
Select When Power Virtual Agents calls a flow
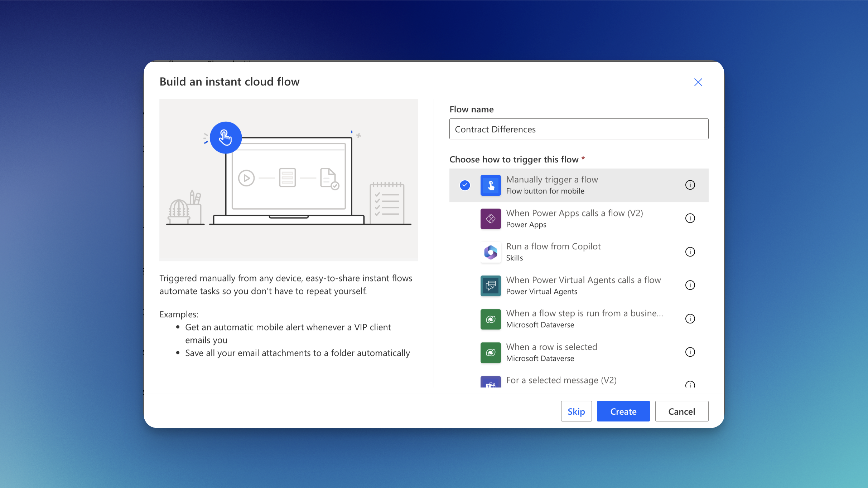pyautogui.click(x=583, y=280)
